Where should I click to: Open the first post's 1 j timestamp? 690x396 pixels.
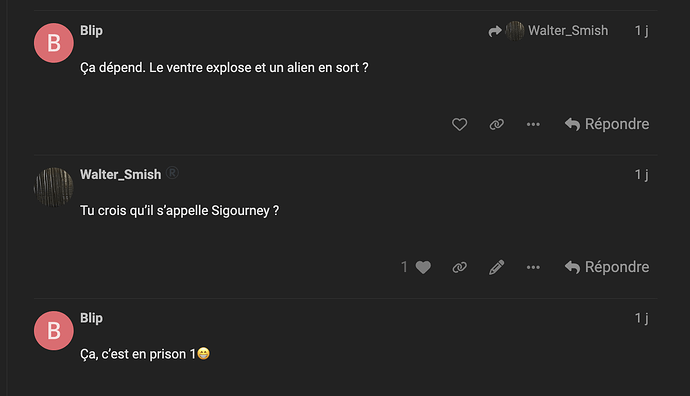[x=641, y=30]
